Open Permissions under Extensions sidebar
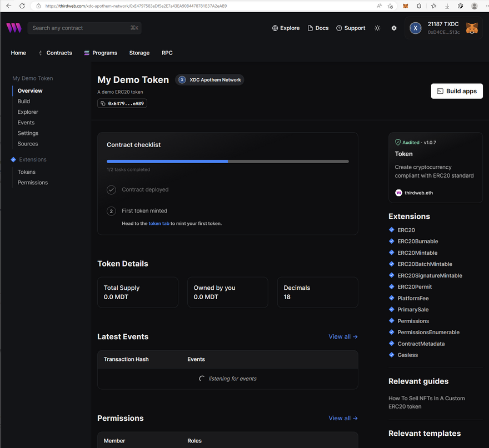This screenshot has height=448, width=489. pyautogui.click(x=32, y=183)
